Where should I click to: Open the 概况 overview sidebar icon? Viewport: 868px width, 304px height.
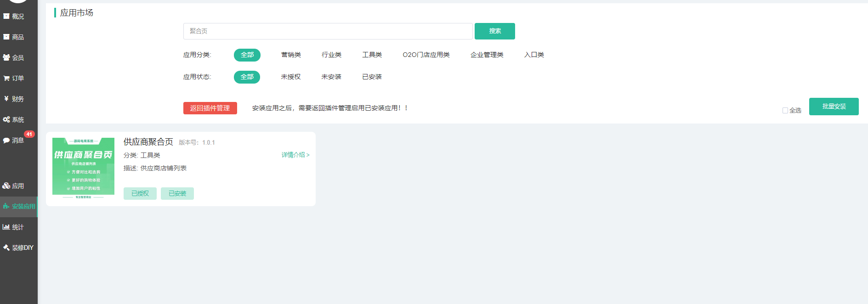(x=6, y=16)
